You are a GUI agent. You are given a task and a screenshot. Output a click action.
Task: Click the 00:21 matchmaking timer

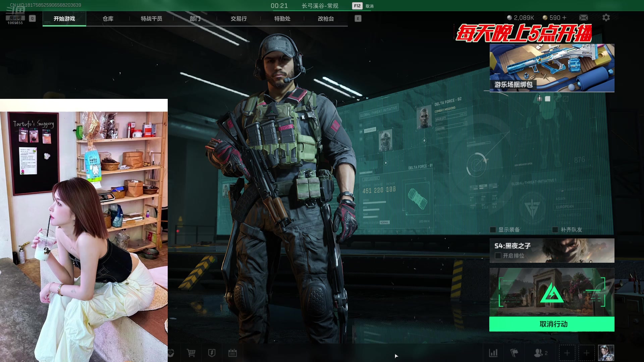click(279, 6)
